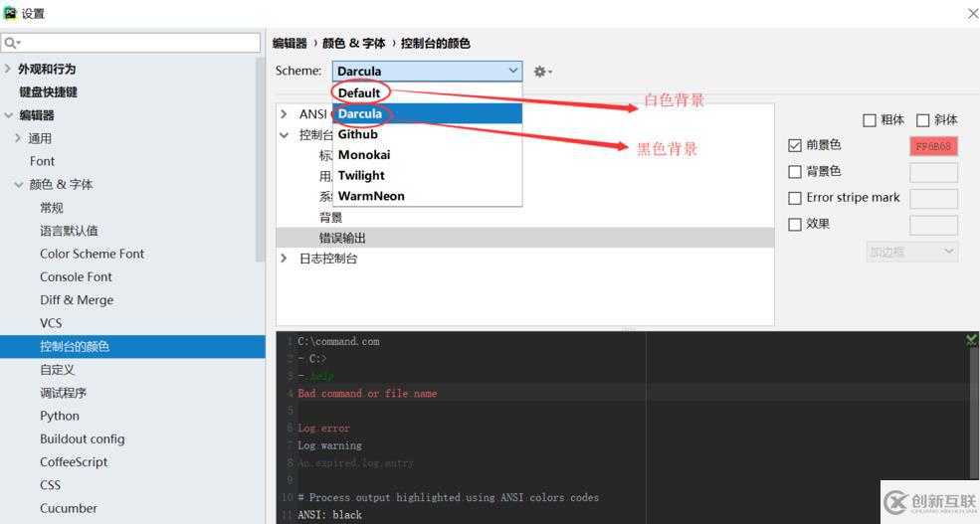
Task: Choose Github scheme from dropdown list
Action: pos(428,134)
